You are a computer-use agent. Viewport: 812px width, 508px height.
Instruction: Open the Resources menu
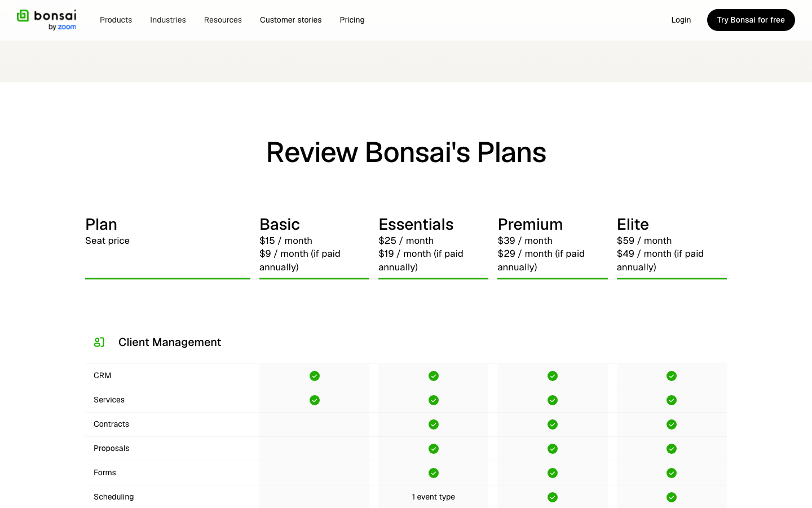pos(223,20)
